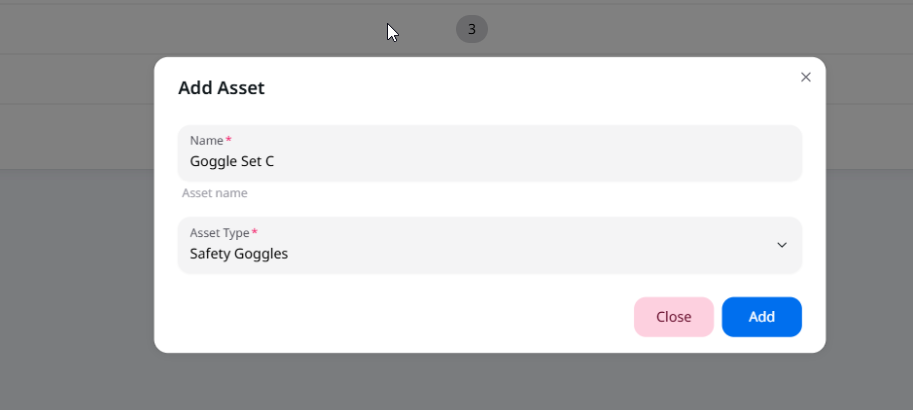This screenshot has height=410, width=913.
Task: Dismiss the Add Asset dialog with the X icon
Action: (x=805, y=77)
